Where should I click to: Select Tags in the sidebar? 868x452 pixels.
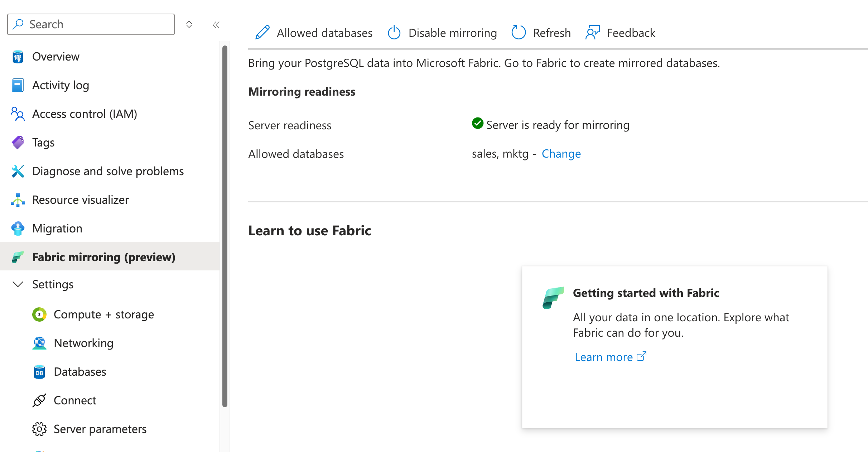[43, 142]
